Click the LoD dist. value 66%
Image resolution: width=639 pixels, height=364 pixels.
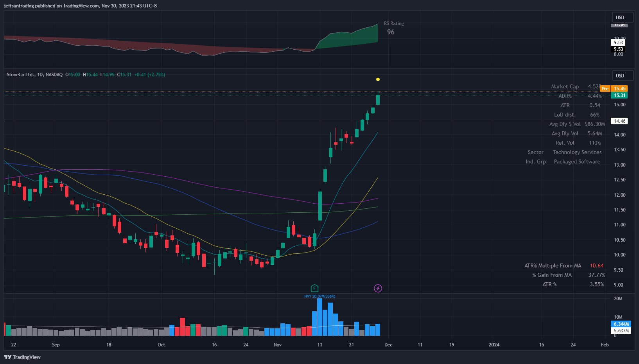point(595,115)
